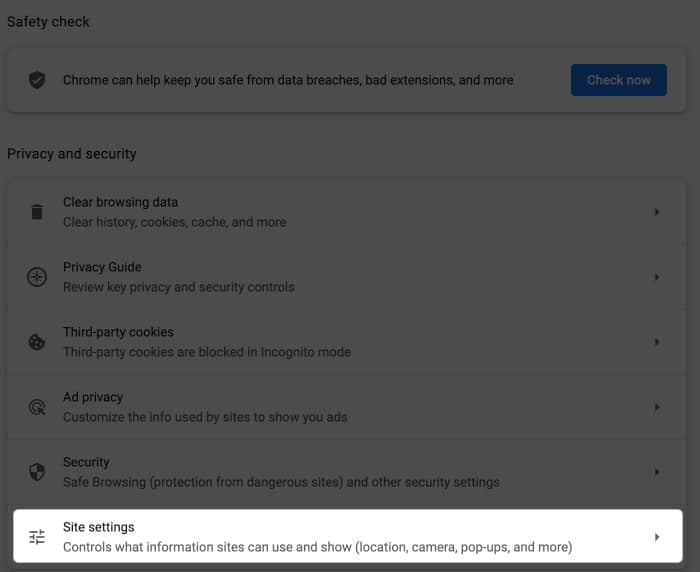The height and width of the screenshot is (572, 700).
Task: Click 'Controls what information sites can use' description
Action: 317,547
